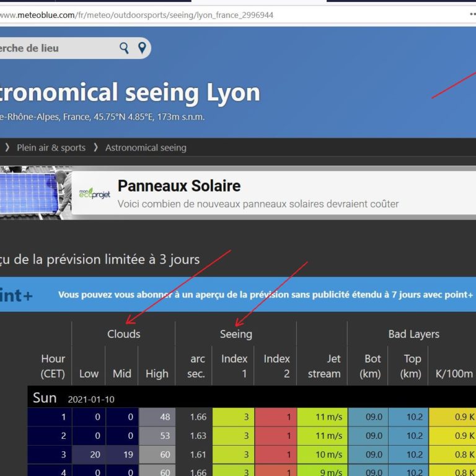Click the mon ecoprojet logo
The width and height of the screenshot is (476, 476).
coord(94,193)
